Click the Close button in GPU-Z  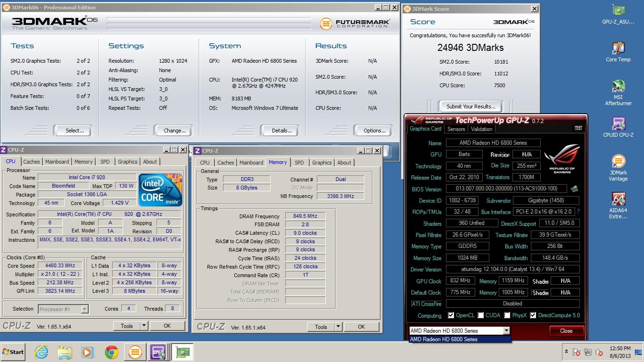[566, 331]
